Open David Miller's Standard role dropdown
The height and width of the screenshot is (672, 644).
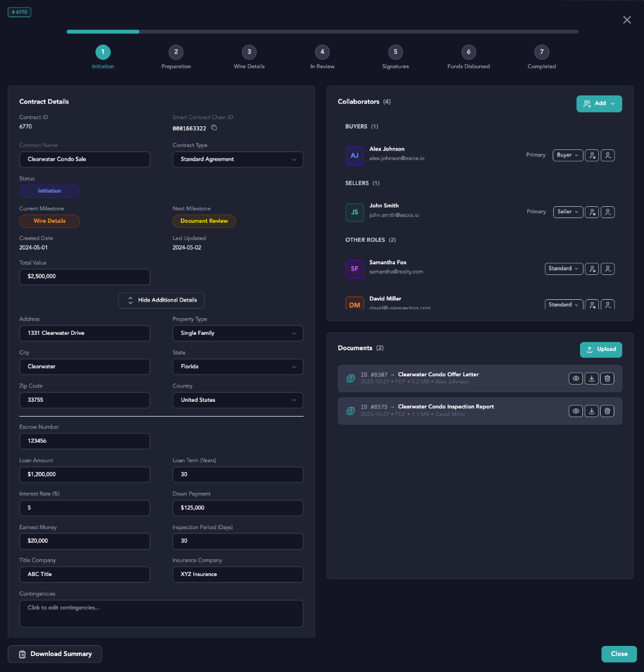pos(564,305)
